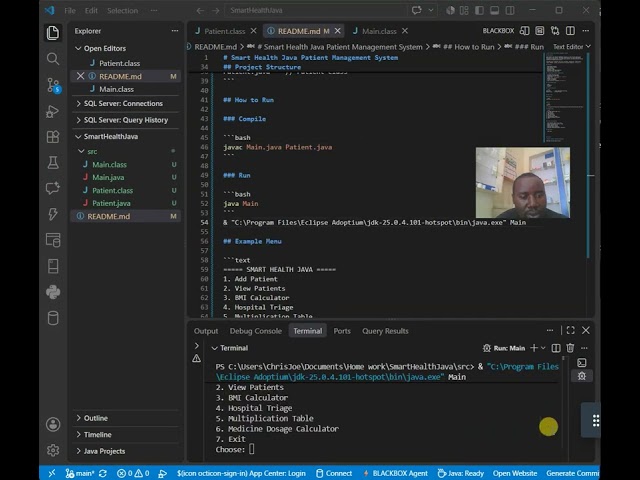Switch to the Output panel tab
The height and width of the screenshot is (480, 640).
coord(206,331)
